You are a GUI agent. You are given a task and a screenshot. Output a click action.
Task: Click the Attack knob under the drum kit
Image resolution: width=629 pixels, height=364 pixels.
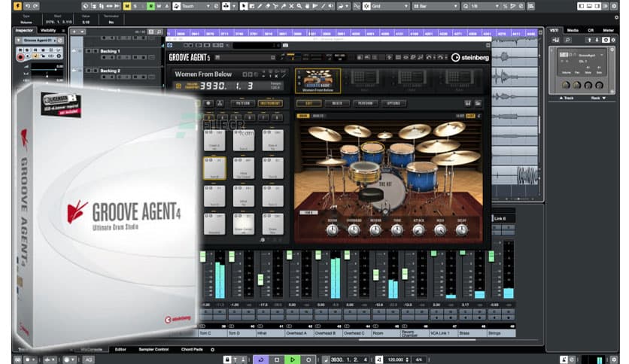pyautogui.click(x=418, y=229)
